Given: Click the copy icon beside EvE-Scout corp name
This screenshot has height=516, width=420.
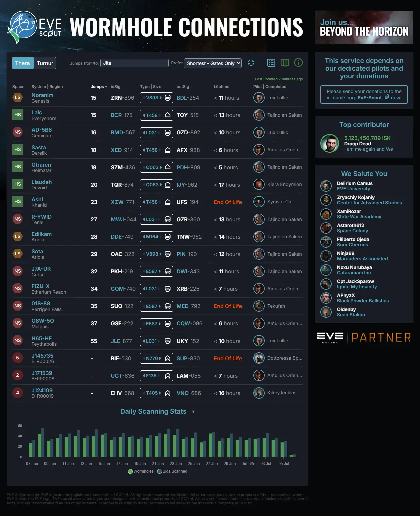Looking at the screenshot, I should pos(387,97).
